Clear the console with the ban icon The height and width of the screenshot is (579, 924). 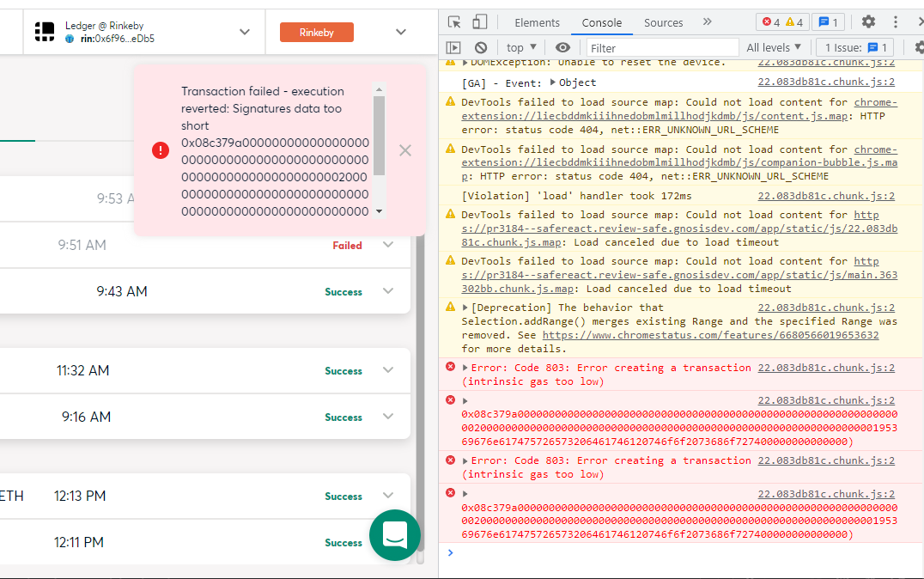[481, 47]
